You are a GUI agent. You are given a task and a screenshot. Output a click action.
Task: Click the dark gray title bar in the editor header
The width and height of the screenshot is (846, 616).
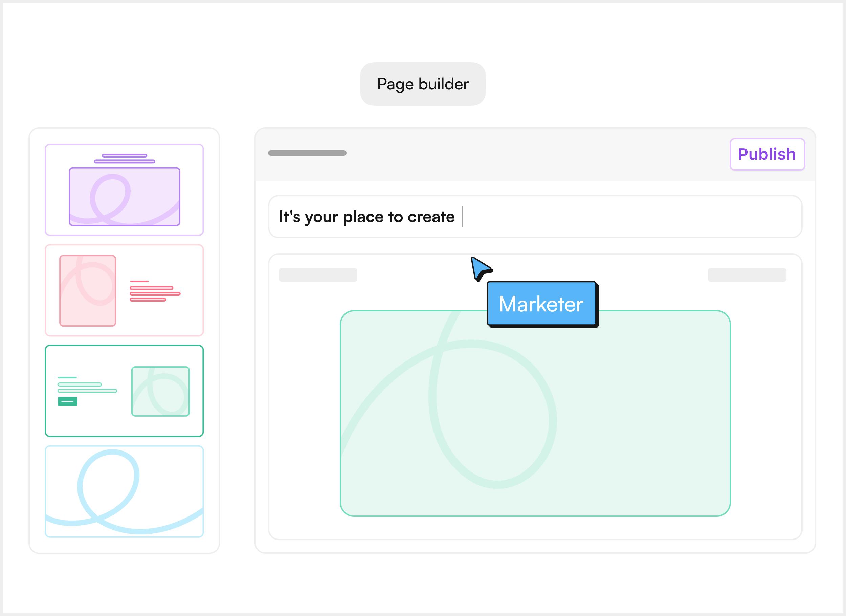[x=307, y=153]
